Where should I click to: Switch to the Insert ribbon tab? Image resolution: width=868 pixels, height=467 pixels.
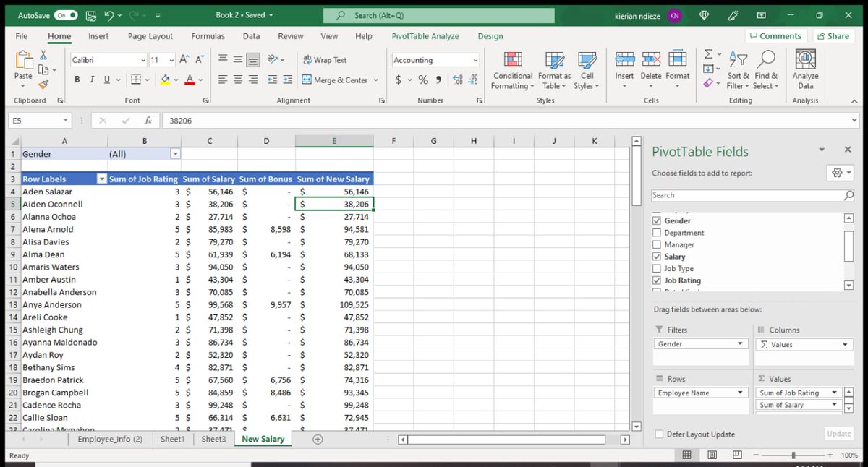(x=98, y=36)
